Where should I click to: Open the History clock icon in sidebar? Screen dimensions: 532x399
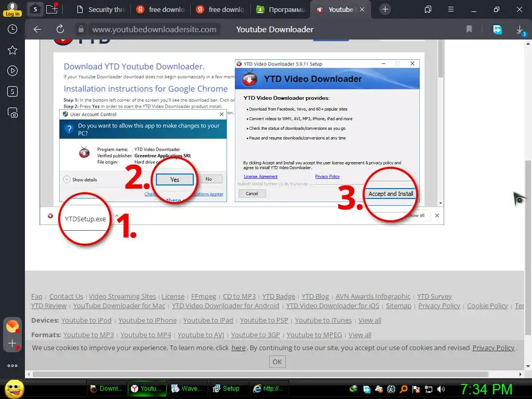(12, 29)
